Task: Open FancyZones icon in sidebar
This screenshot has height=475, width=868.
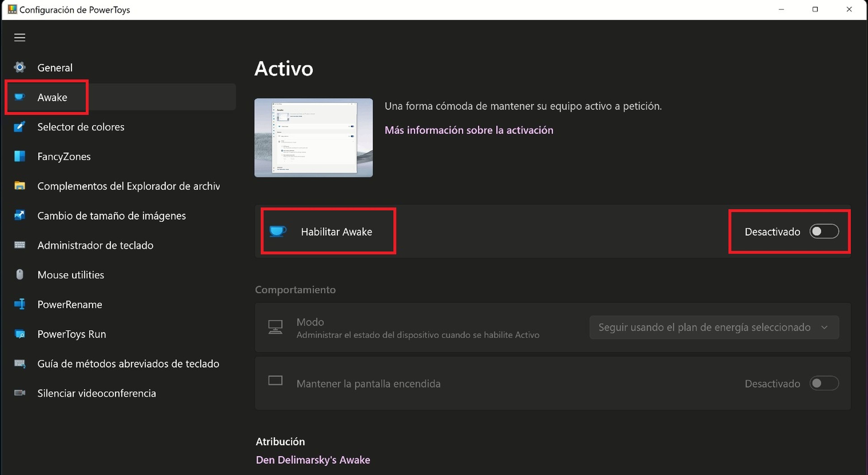Action: [19, 156]
